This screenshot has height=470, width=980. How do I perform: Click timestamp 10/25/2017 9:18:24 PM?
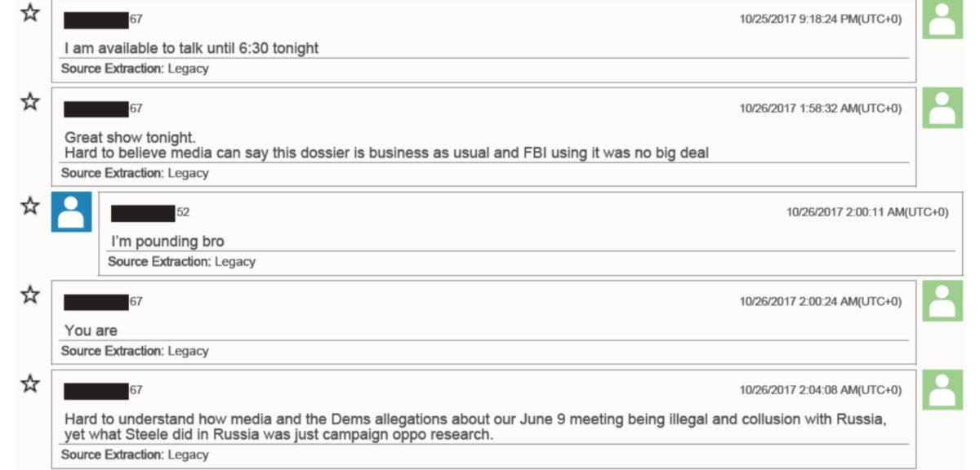[x=821, y=19]
